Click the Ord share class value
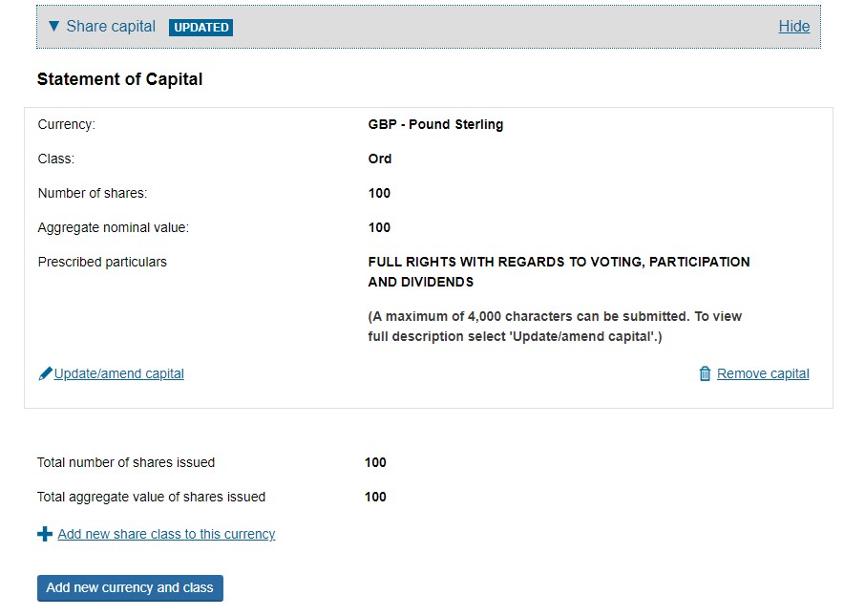This screenshot has width=844, height=616. pyautogui.click(x=379, y=159)
